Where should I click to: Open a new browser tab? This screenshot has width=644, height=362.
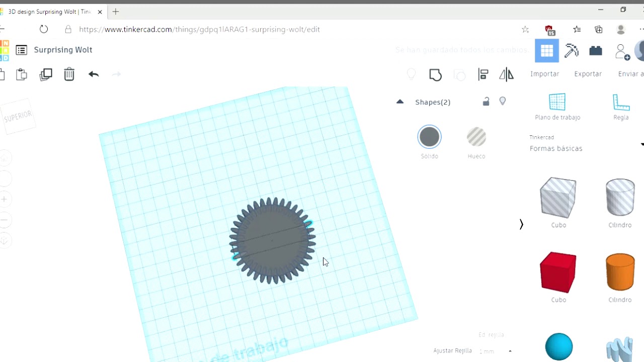tap(116, 12)
